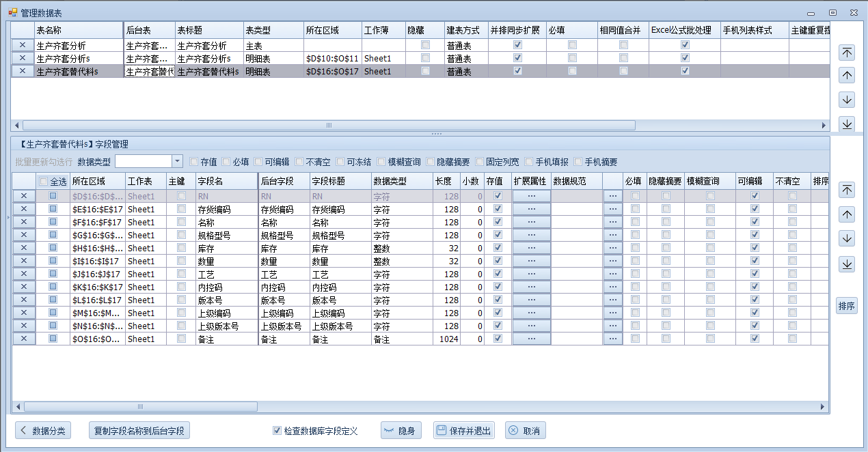
Task: Click the lower grid horizontal scrollbar
Action: pos(141,407)
